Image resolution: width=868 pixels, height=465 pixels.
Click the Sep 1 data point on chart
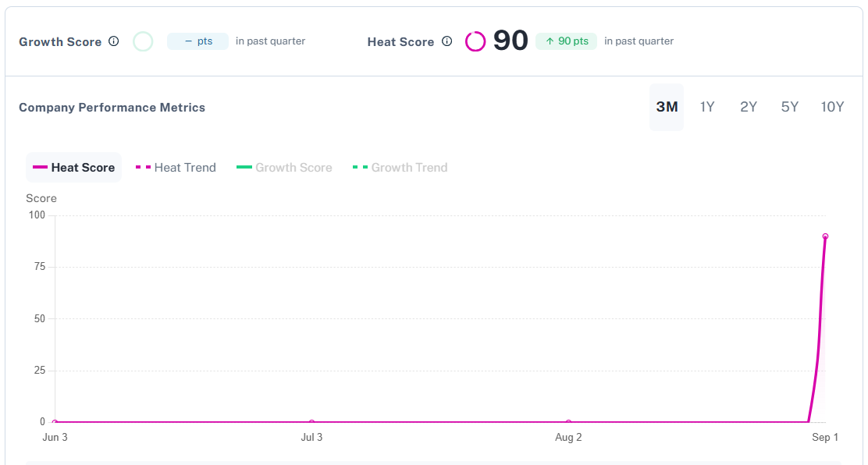825,236
